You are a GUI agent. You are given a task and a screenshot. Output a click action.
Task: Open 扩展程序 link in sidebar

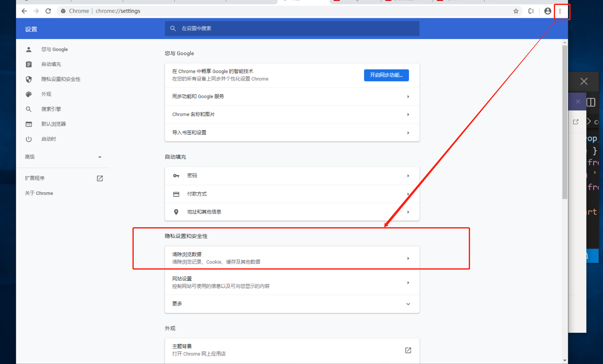tap(35, 178)
